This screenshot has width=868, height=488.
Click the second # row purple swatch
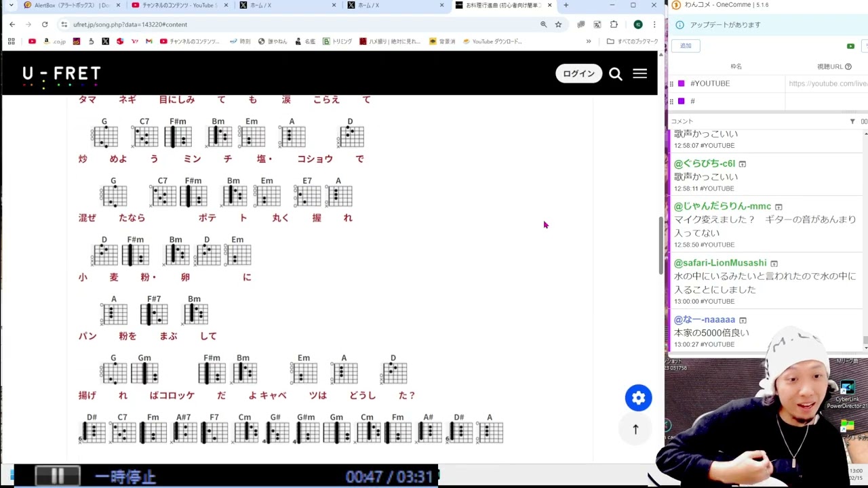point(682,101)
